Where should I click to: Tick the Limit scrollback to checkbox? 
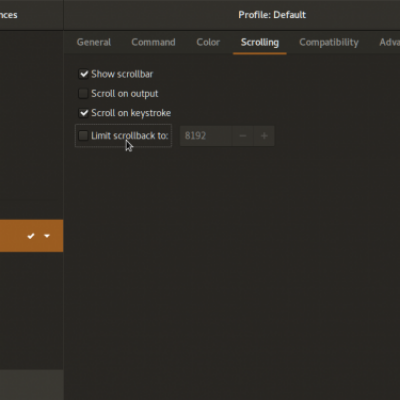tap(83, 136)
